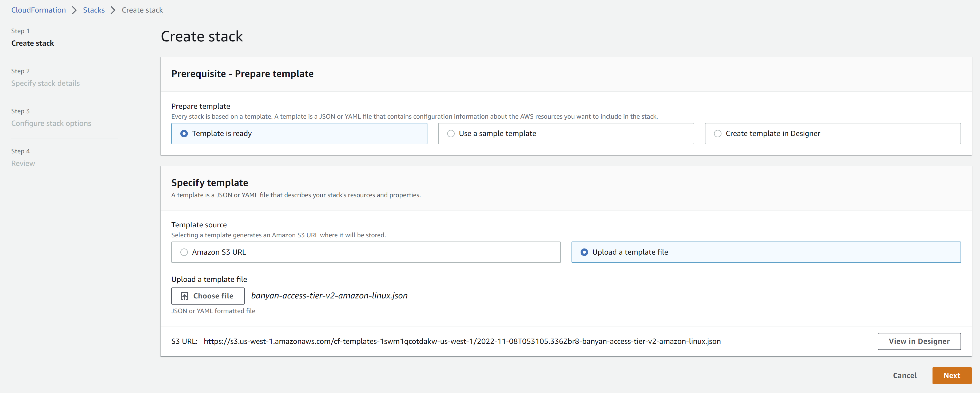Click breadcrumb chevron after Stacks
The width and height of the screenshot is (980, 393).
pyautogui.click(x=113, y=10)
